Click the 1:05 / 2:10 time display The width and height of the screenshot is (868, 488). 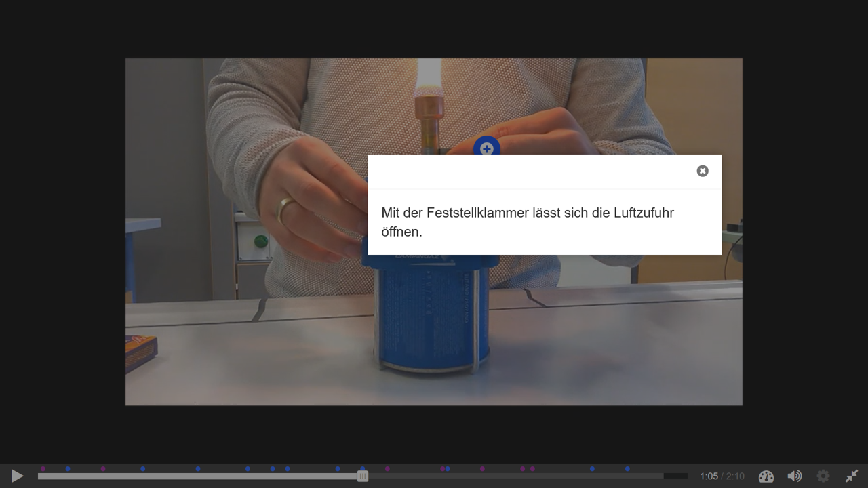[x=722, y=476]
